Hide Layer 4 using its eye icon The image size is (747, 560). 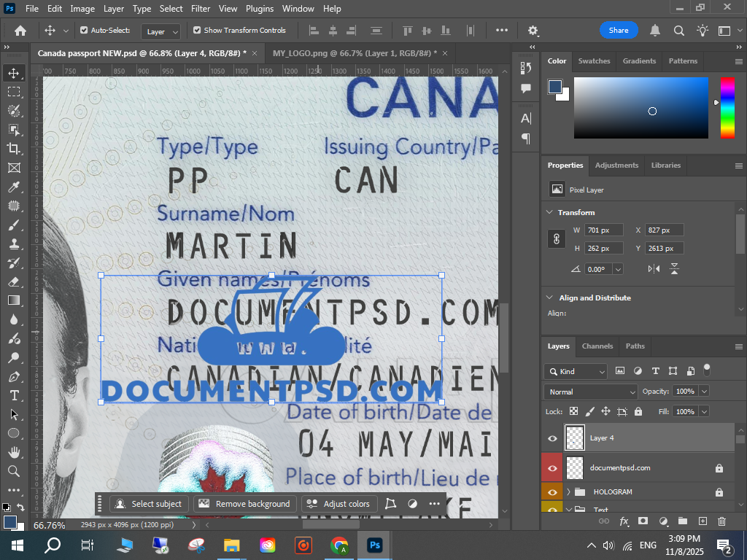552,438
